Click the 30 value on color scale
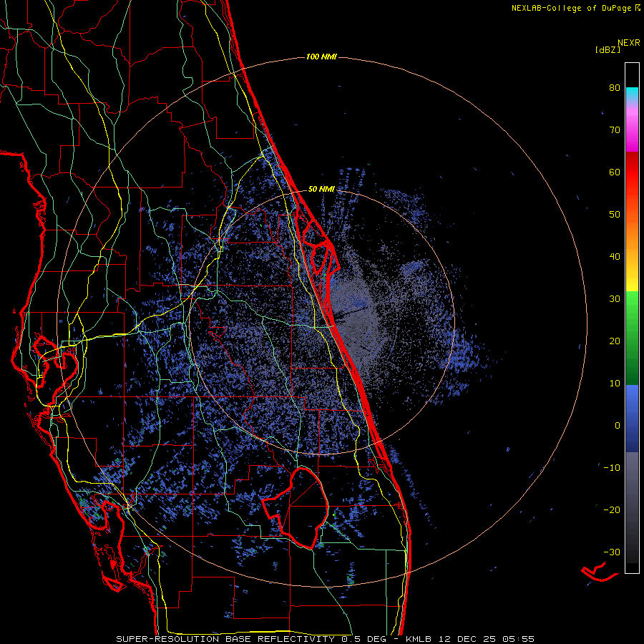Image resolution: width=644 pixels, height=644 pixels. click(615, 299)
